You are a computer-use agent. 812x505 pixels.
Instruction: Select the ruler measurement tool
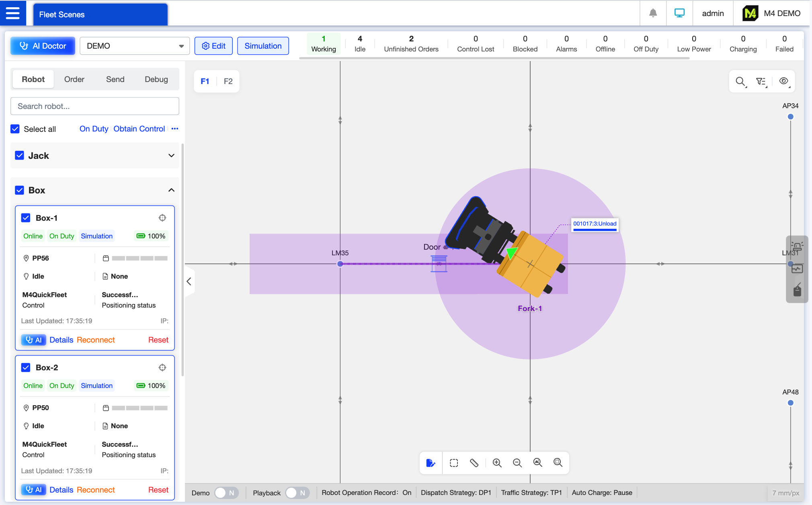point(474,463)
